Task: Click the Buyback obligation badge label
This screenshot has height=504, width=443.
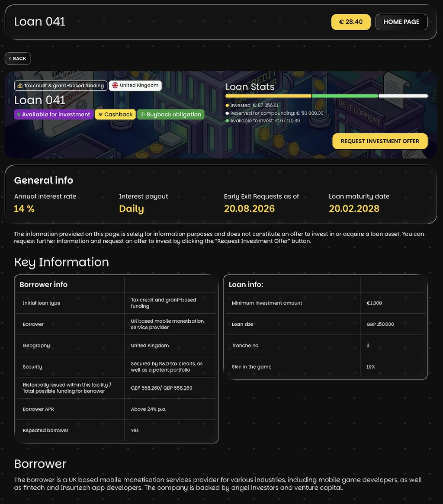Action: click(x=173, y=115)
